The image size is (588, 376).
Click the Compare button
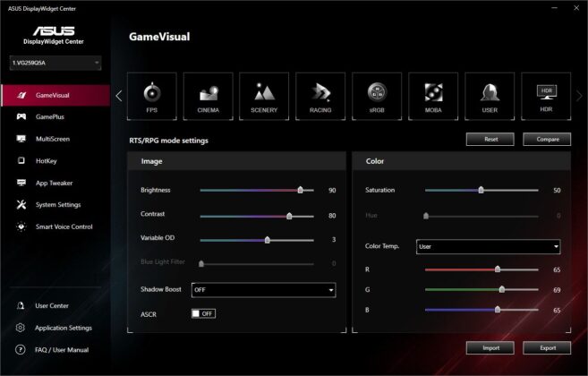pyautogui.click(x=547, y=140)
